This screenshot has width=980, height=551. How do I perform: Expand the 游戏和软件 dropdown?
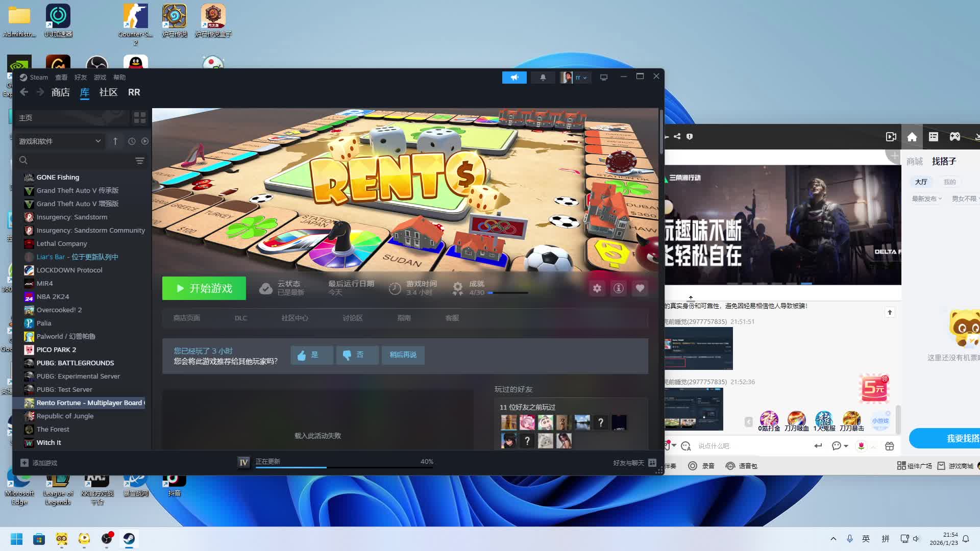point(97,141)
